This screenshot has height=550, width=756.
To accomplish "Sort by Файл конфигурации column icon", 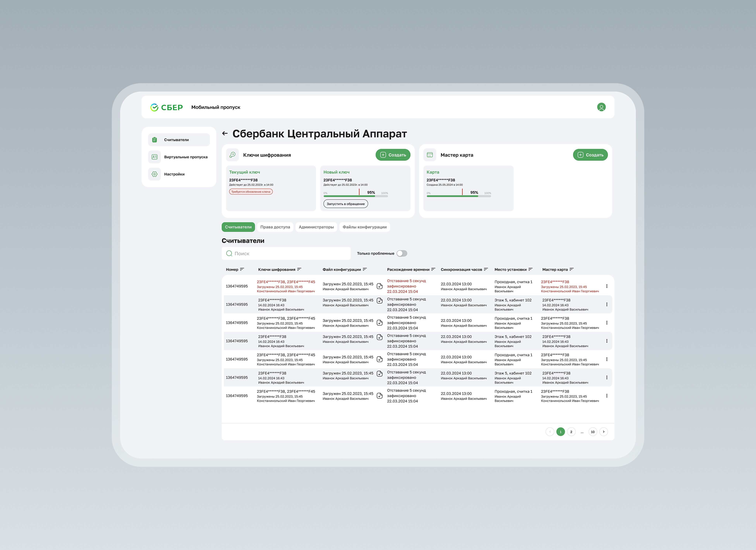I will 365,269.
